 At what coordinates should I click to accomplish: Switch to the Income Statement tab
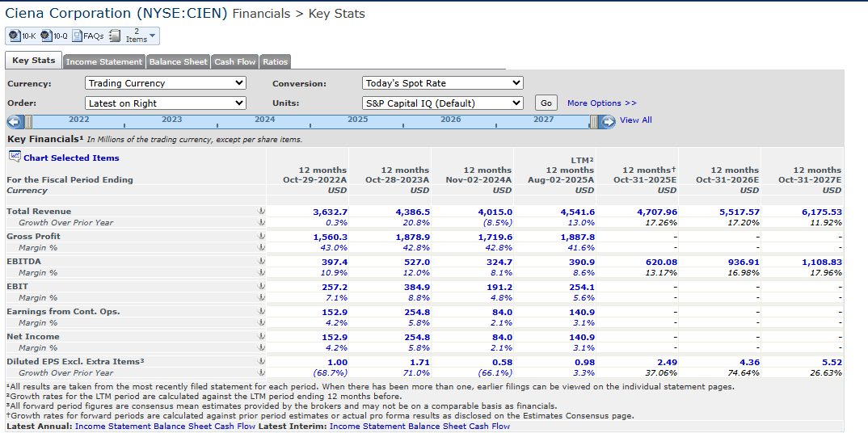(x=104, y=61)
